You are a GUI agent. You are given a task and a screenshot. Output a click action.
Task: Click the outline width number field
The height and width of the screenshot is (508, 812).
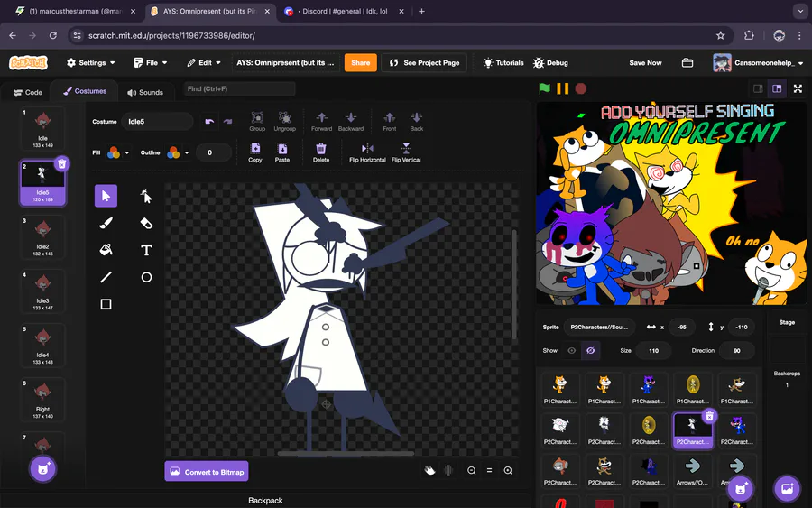[x=214, y=152]
